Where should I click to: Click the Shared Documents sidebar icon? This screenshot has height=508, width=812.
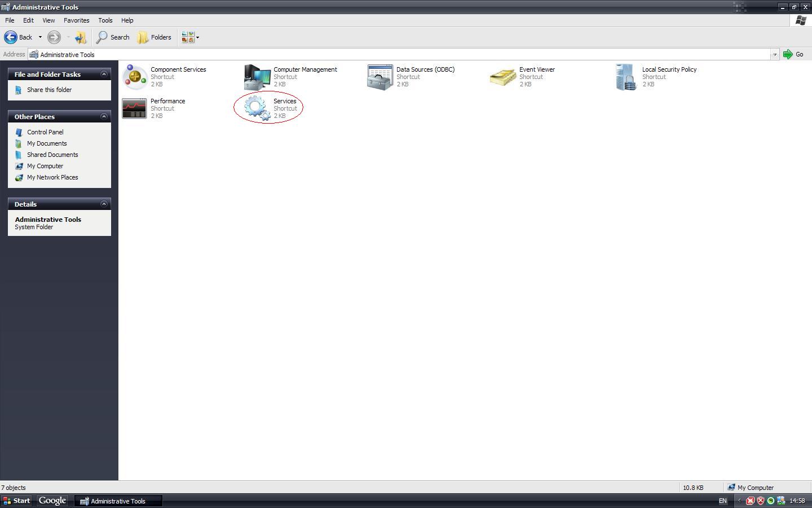click(19, 155)
